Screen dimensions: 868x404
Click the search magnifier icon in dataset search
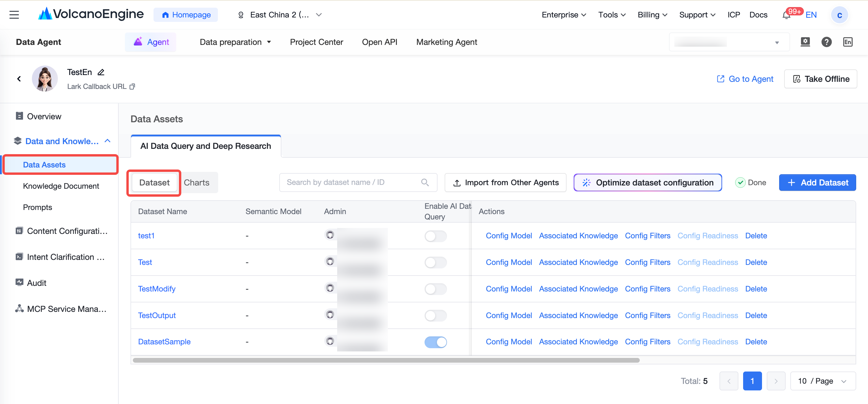coord(425,182)
